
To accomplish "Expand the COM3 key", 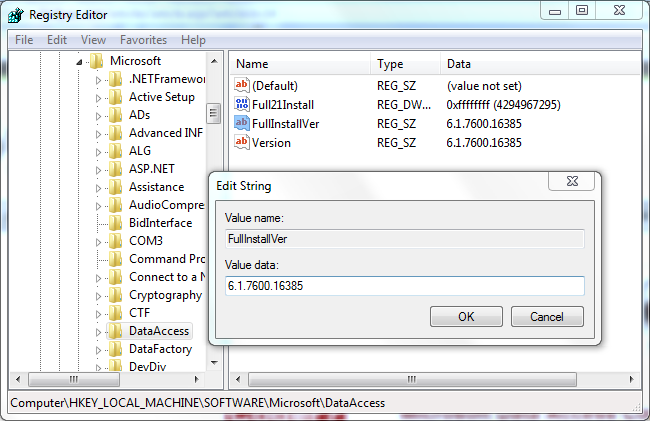I will [98, 242].
